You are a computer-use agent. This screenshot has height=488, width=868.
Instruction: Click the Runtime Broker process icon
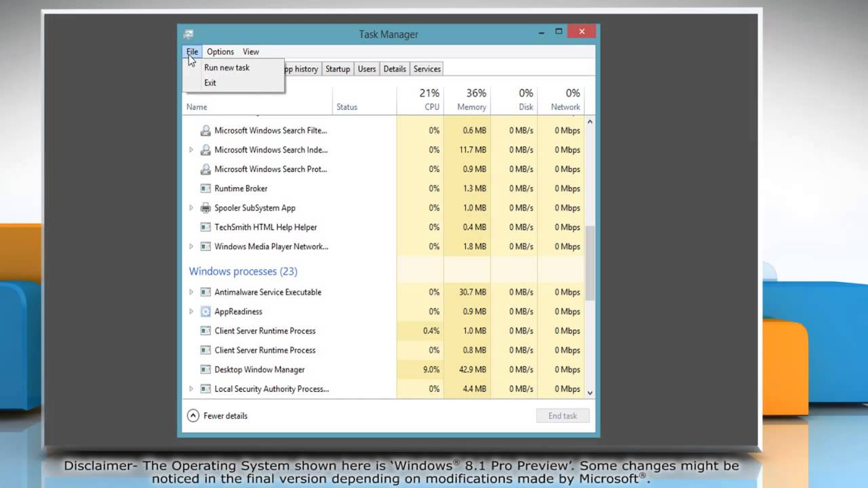[x=205, y=188]
